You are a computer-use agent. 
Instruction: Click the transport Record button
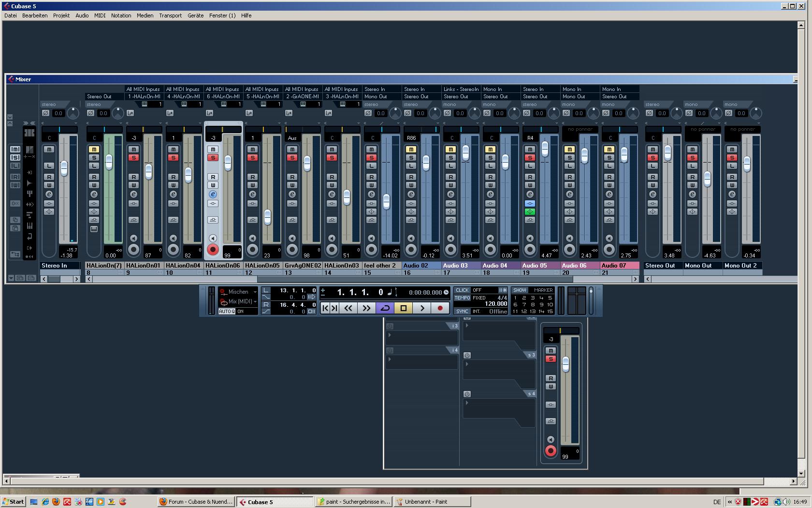click(440, 308)
